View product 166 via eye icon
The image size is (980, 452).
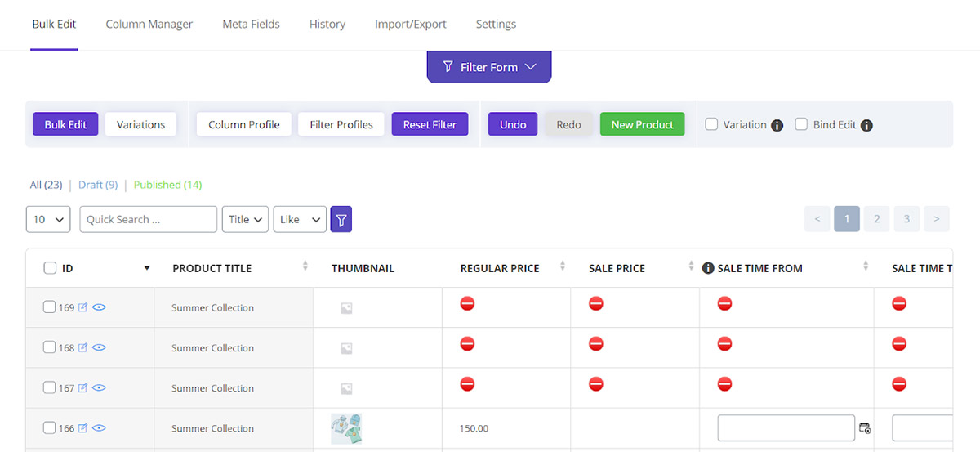click(x=99, y=428)
